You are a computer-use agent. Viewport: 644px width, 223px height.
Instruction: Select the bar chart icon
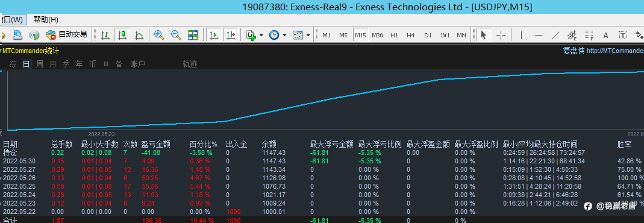pyautogui.click(x=105, y=35)
